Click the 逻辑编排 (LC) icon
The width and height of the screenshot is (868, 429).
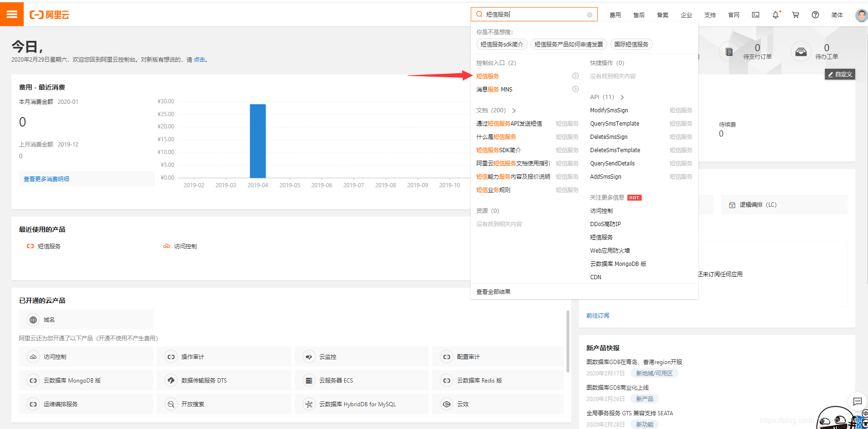coord(732,205)
